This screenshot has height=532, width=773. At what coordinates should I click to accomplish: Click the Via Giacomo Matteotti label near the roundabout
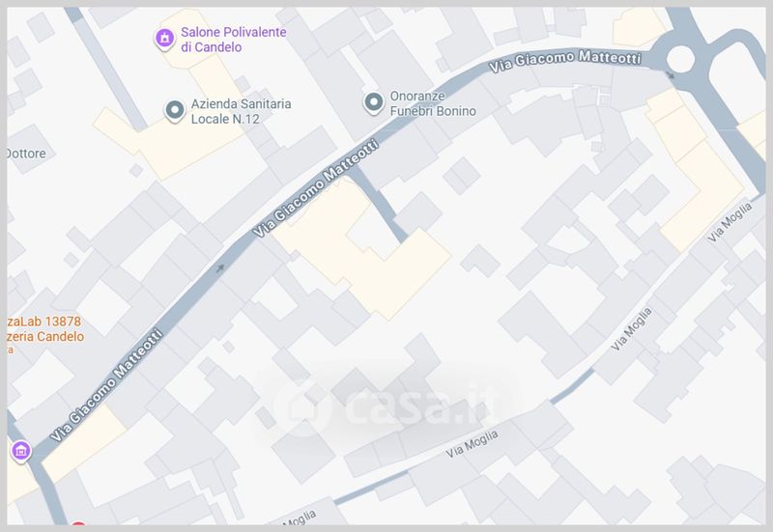565,60
